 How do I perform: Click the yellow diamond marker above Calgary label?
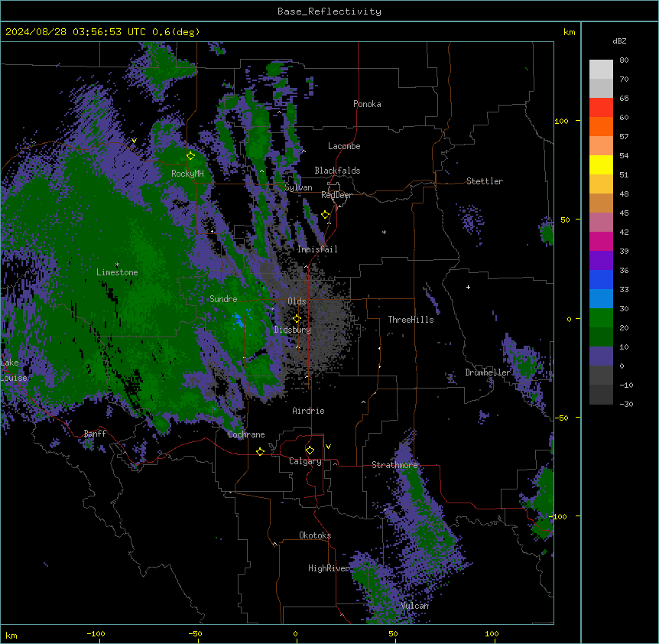click(x=310, y=450)
